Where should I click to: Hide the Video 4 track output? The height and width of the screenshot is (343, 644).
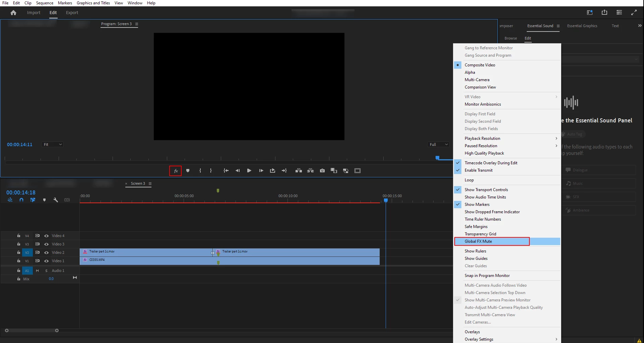pyautogui.click(x=47, y=236)
